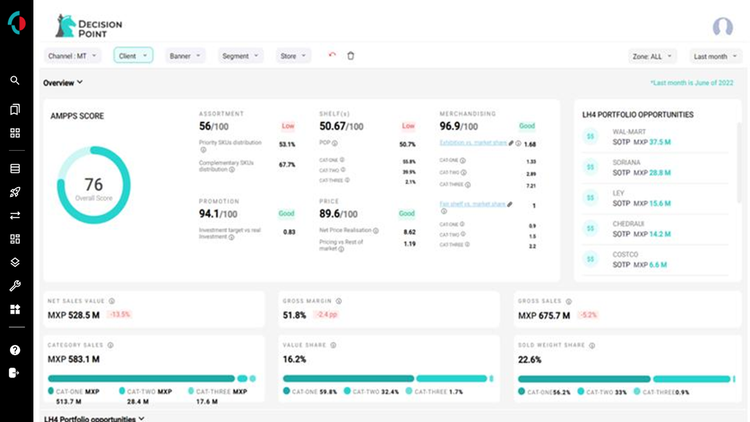Image resolution: width=750 pixels, height=422 pixels.
Task: Open CHEDRAUI SOTP MXP 14.2 M opportunity
Action: 655,229
